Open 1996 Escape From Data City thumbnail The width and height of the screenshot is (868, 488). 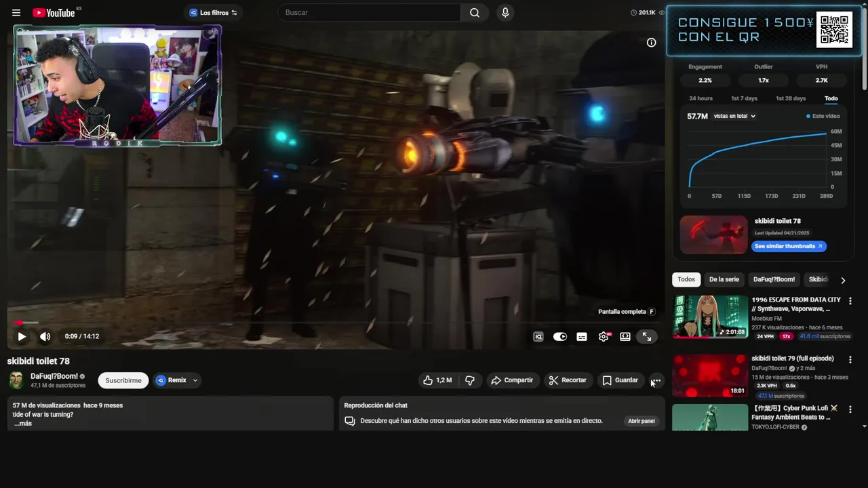[710, 317]
